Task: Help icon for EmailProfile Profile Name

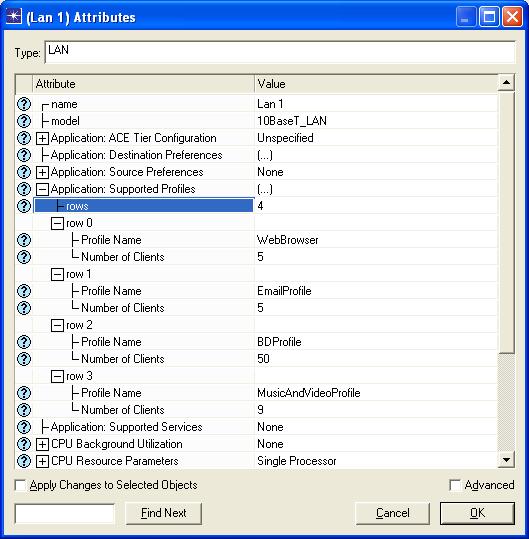Action: [24, 291]
